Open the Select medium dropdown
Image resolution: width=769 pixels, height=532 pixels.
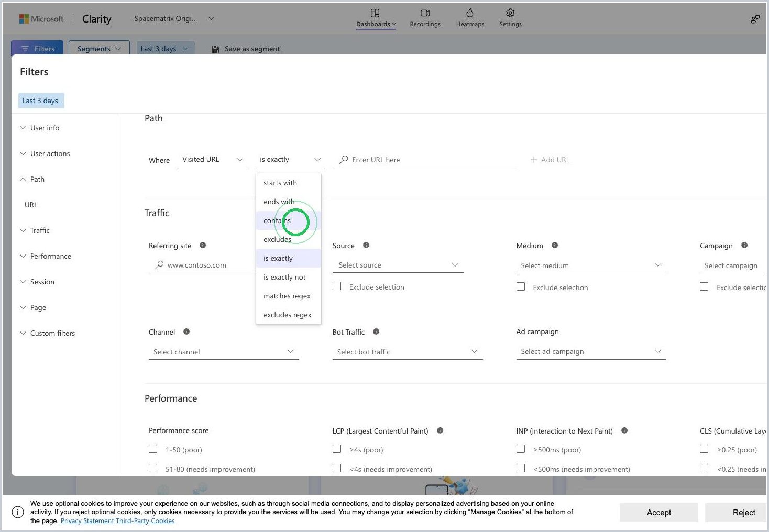(x=591, y=265)
